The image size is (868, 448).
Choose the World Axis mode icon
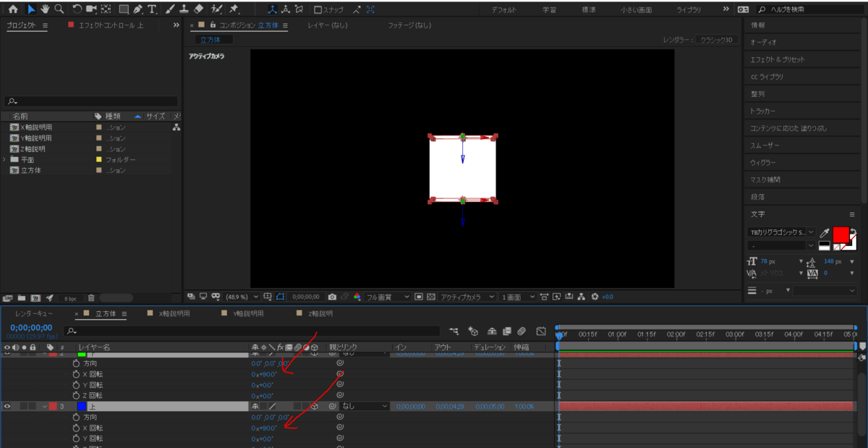click(285, 10)
